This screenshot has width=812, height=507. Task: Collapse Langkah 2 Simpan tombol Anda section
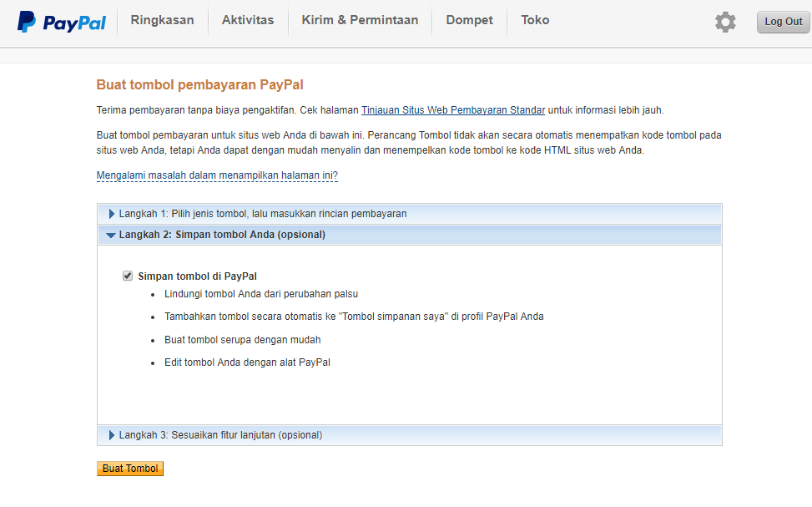point(409,235)
